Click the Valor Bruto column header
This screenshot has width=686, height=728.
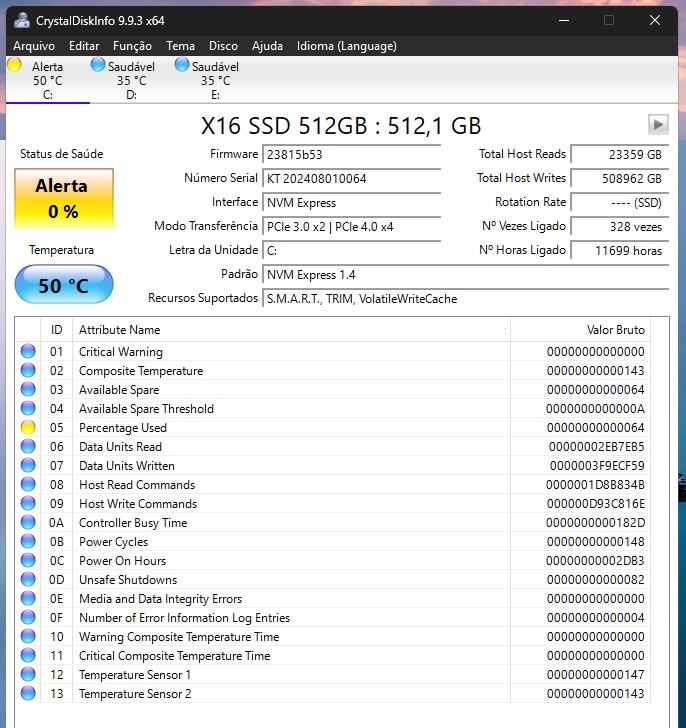(580, 330)
